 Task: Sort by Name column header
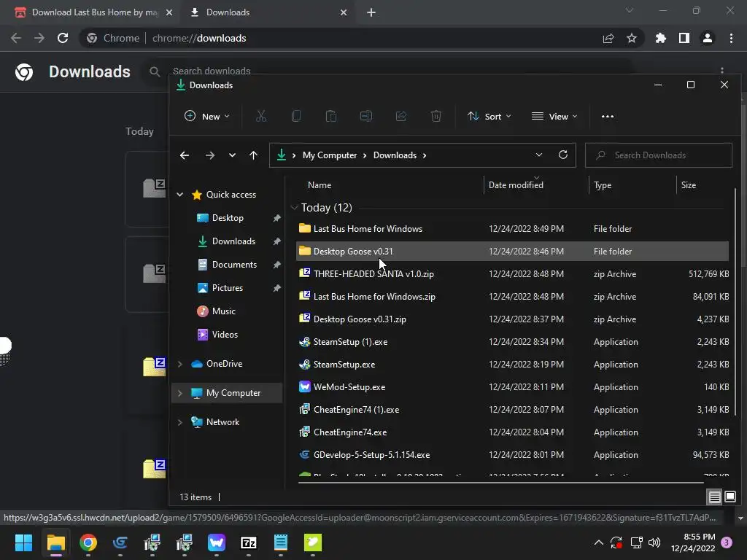point(320,185)
